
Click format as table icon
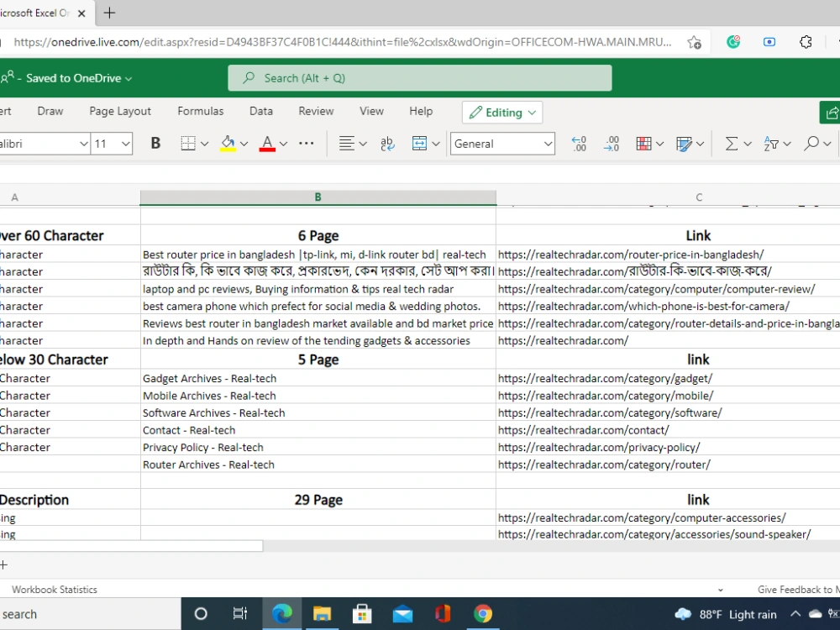pos(684,144)
